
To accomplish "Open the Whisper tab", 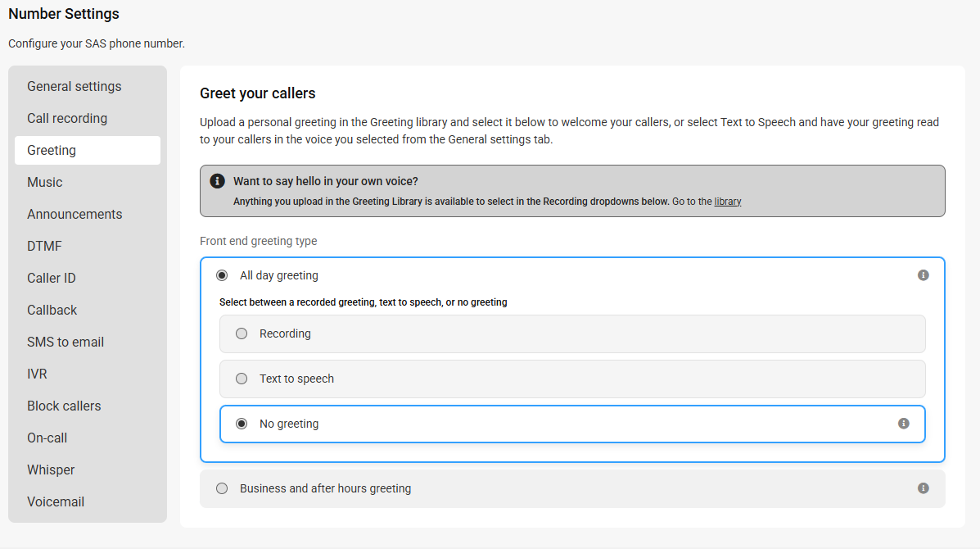I will tap(88, 470).
